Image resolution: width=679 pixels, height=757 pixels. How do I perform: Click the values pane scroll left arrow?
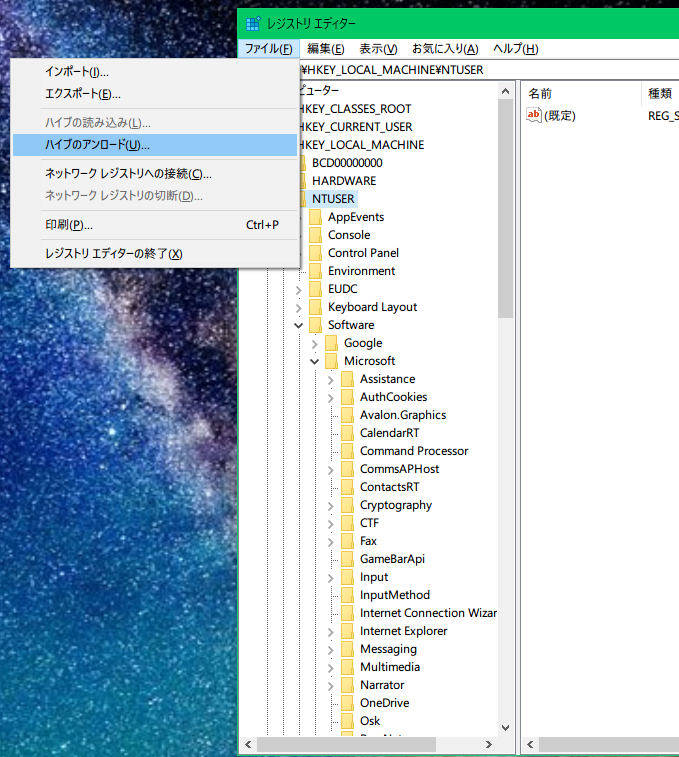530,744
